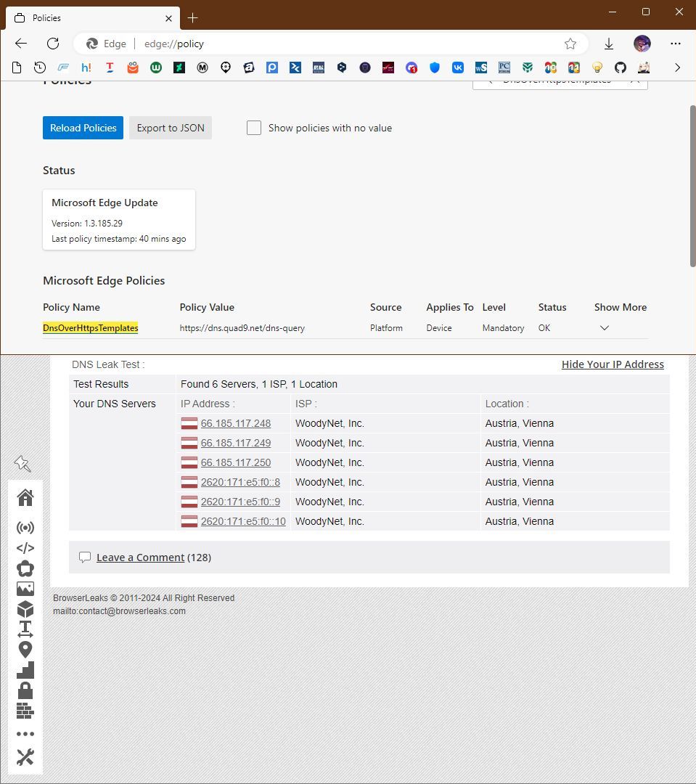Open the three dots more sidebar icon
Viewport: 696px width, 784px height.
(x=25, y=734)
